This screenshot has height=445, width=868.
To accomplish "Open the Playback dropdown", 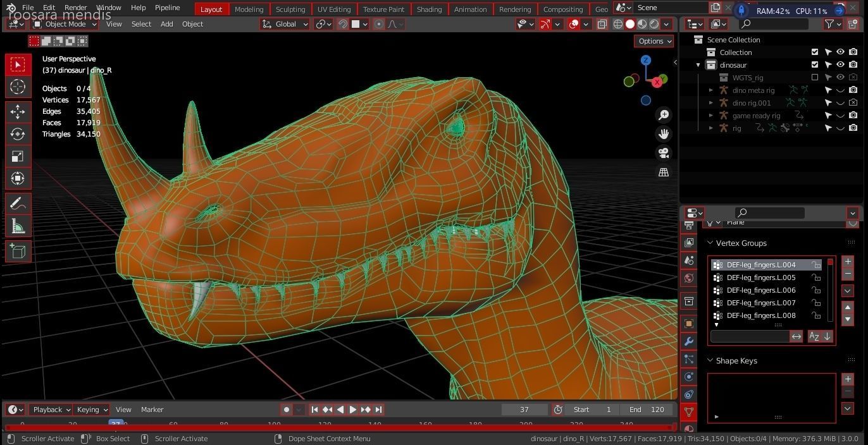I will coord(51,410).
